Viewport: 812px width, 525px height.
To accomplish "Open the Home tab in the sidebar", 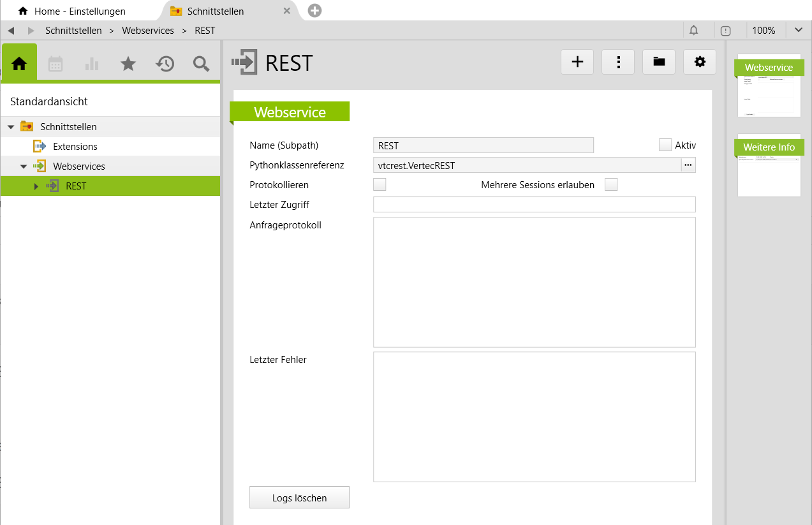I will [x=19, y=63].
